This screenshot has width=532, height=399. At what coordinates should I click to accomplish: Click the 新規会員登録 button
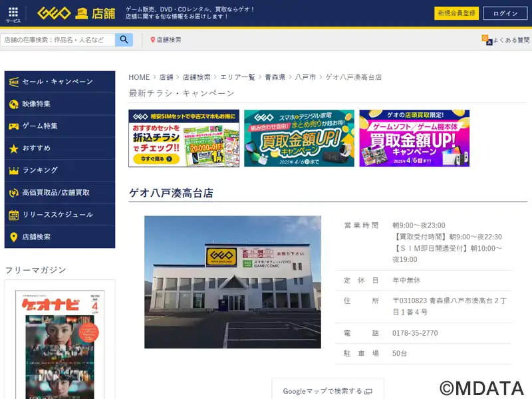(x=456, y=13)
